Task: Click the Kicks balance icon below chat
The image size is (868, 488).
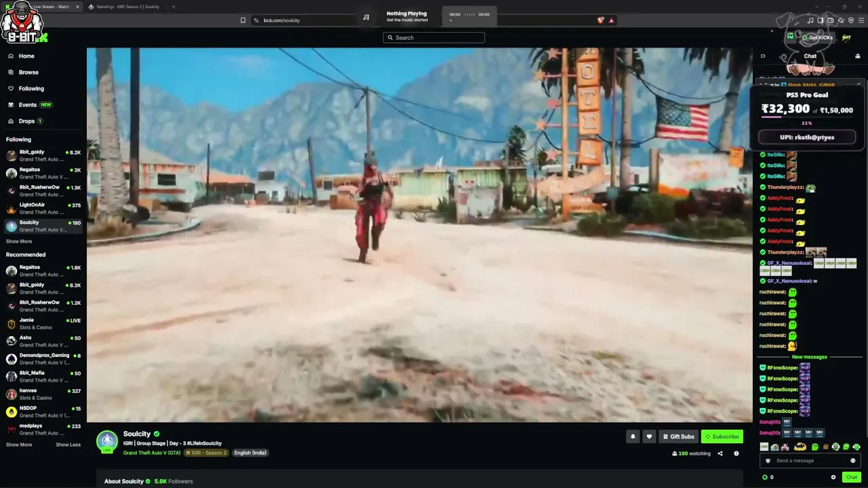Action: click(766, 477)
